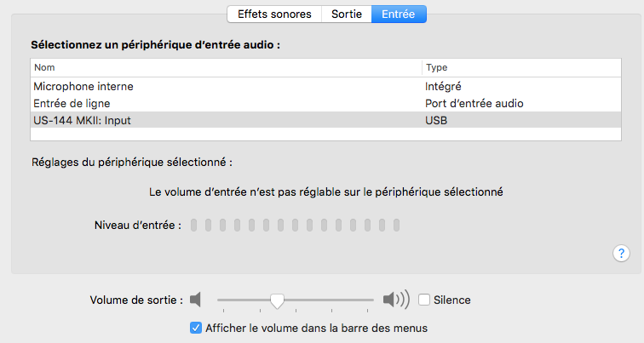Switch to the Effets sonores tab
Screen dimensions: 644x343
(x=274, y=14)
